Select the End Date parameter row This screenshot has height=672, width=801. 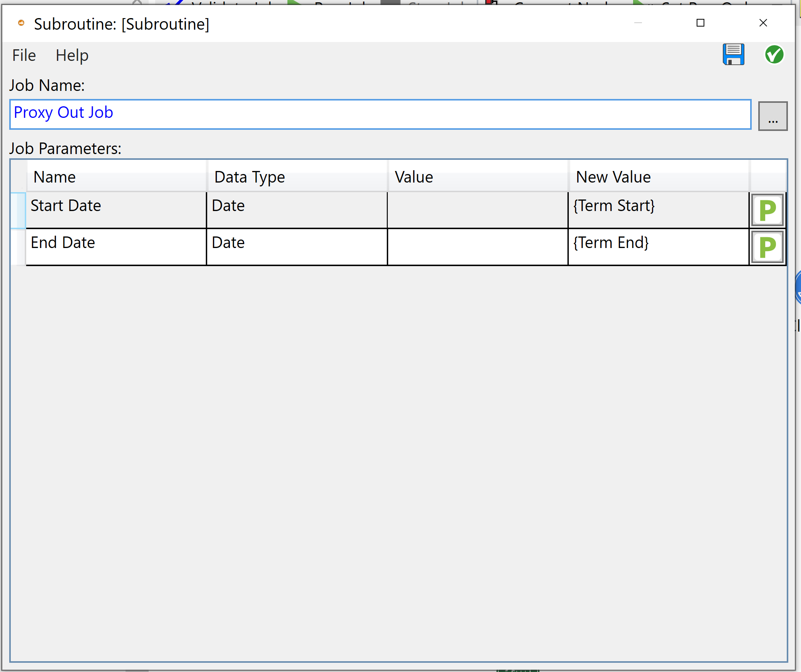click(x=116, y=246)
